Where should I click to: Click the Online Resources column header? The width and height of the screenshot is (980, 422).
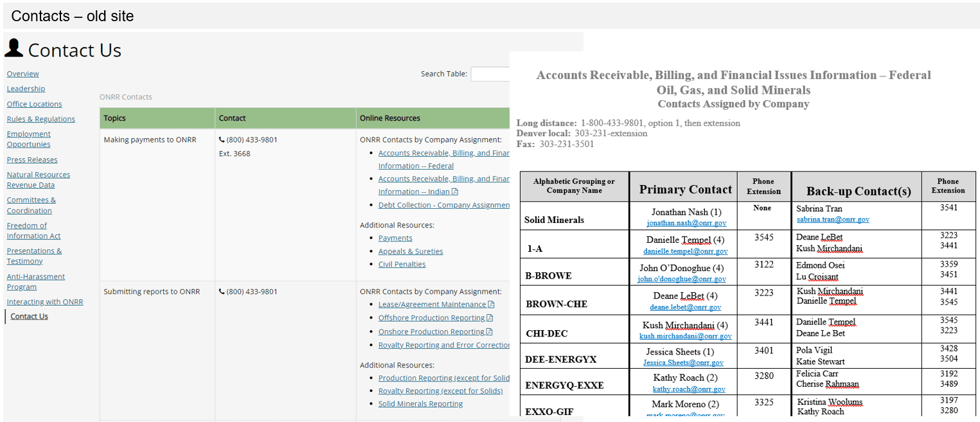click(390, 118)
